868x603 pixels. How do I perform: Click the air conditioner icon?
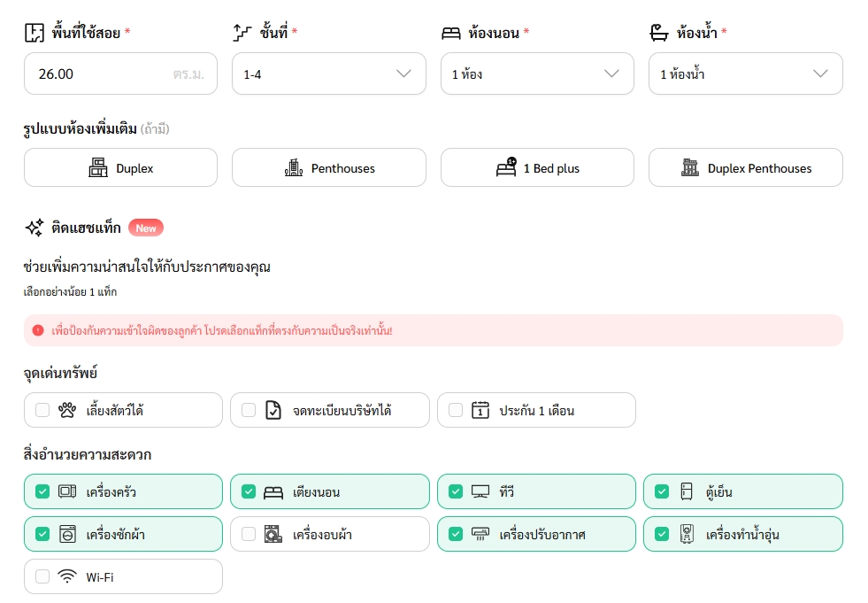480,534
